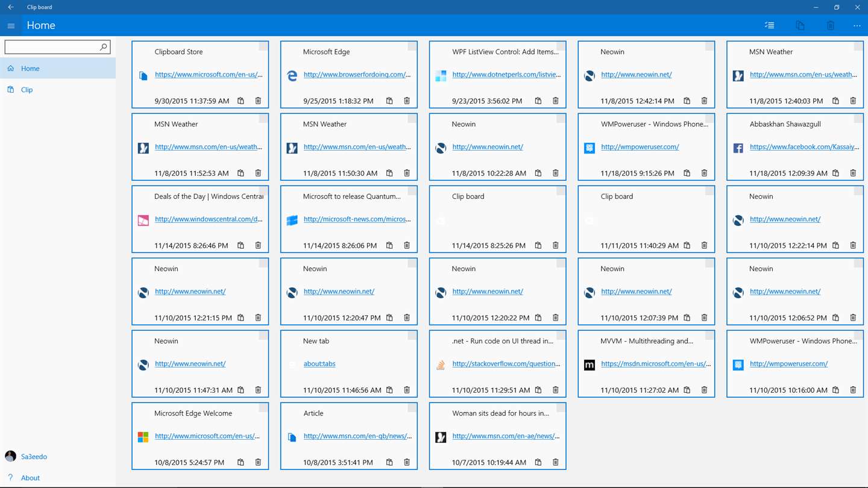Viewport: 868px width, 488px height.
Task: Open the About page
Action: tap(58, 478)
